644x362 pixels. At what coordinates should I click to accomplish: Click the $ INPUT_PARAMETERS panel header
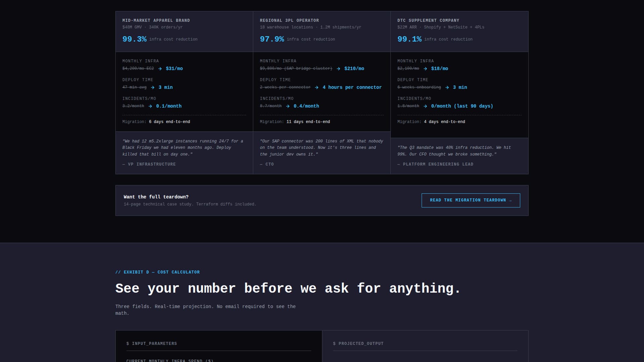(152, 344)
